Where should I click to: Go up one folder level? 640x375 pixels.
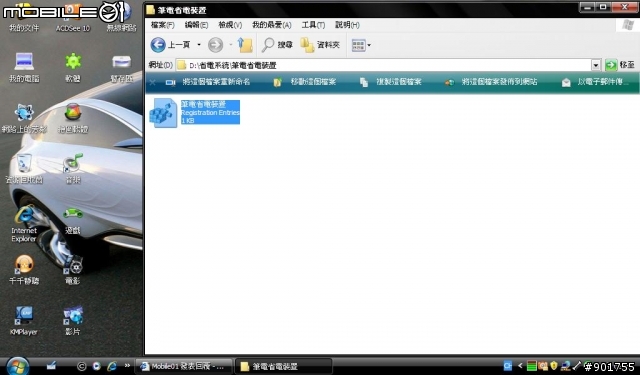click(x=245, y=44)
